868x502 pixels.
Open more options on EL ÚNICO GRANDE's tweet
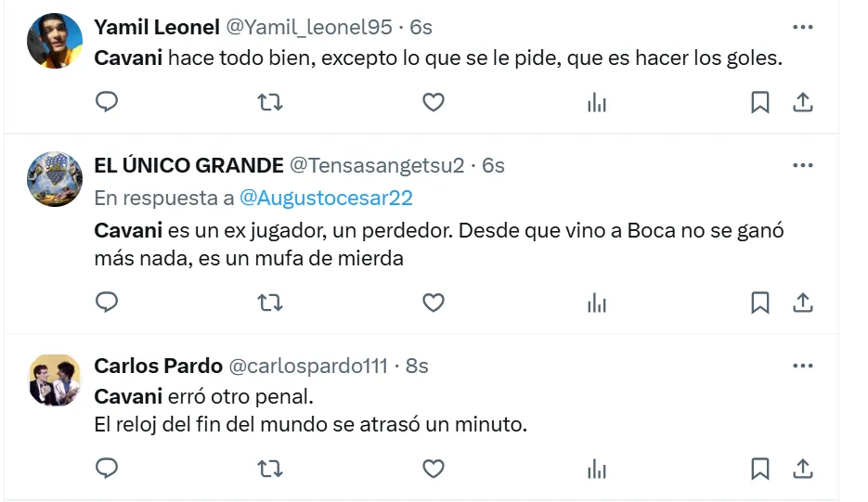click(x=803, y=165)
